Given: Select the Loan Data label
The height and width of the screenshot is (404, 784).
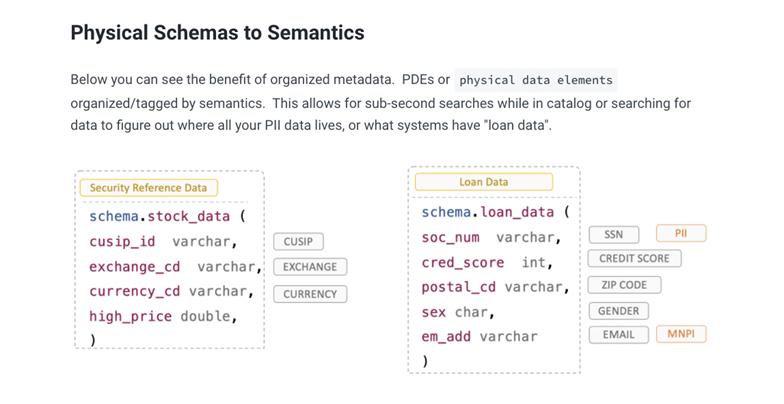Looking at the screenshot, I should [483, 182].
